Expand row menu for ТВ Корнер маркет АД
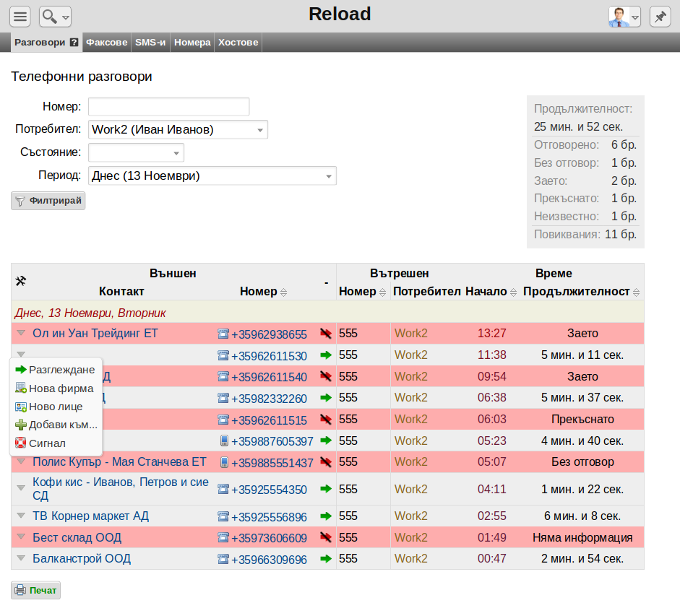This screenshot has height=616, width=680. (x=21, y=516)
